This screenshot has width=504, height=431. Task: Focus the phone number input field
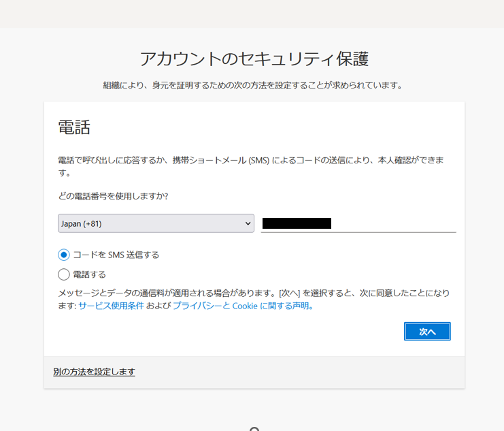358,223
